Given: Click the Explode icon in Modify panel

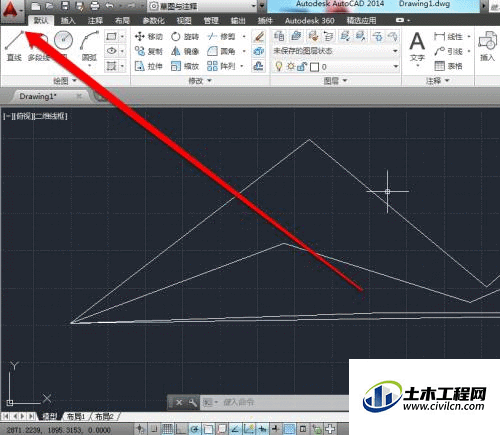Looking at the screenshot, I should pyautogui.click(x=259, y=51).
